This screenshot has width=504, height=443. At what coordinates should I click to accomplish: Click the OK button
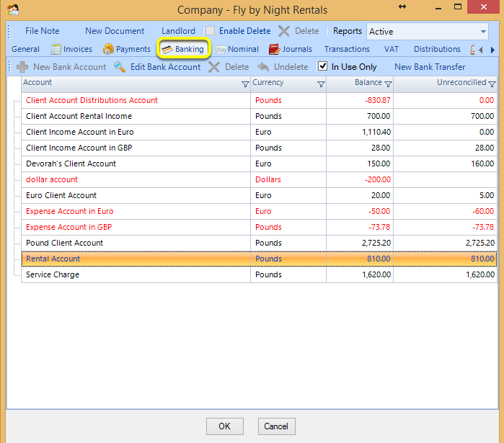pos(225,426)
